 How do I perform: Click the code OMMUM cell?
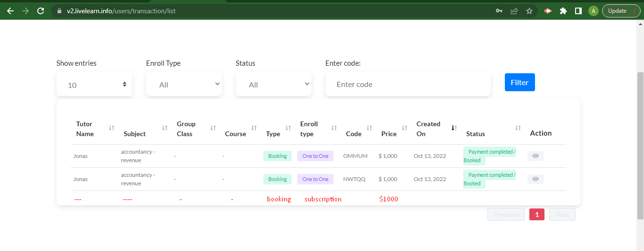[355, 156]
